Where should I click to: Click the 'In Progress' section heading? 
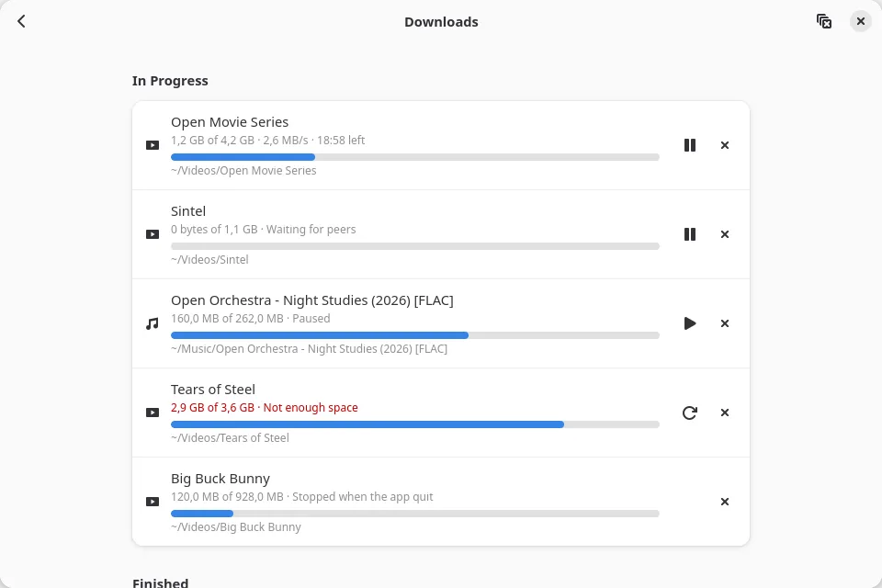coord(170,81)
